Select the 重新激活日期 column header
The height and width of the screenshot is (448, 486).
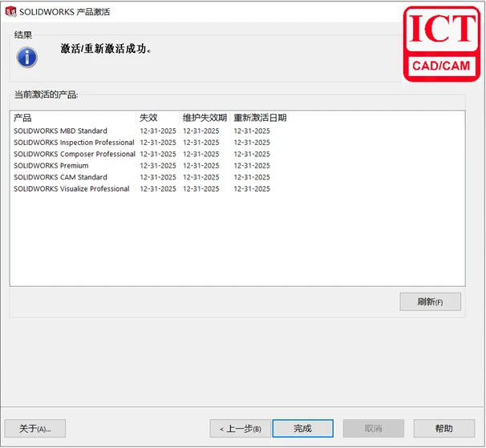260,118
